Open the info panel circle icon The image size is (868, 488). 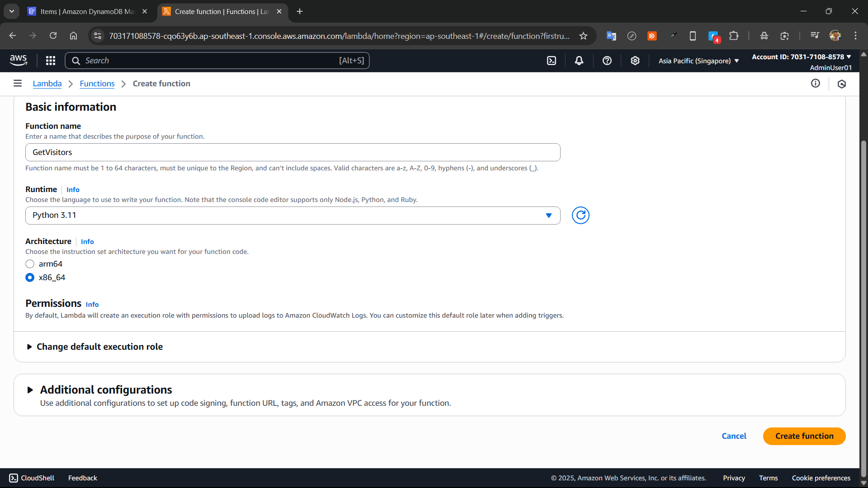(816, 83)
